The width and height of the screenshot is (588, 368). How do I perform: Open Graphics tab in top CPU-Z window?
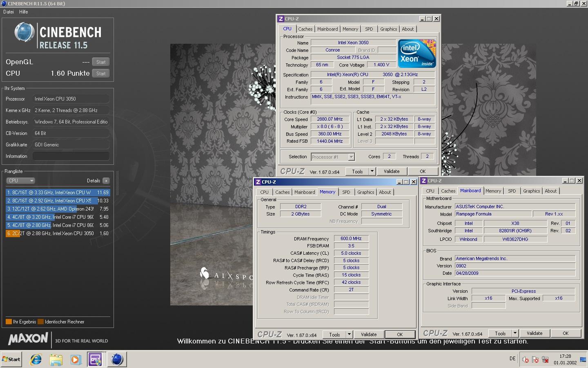[388, 29]
